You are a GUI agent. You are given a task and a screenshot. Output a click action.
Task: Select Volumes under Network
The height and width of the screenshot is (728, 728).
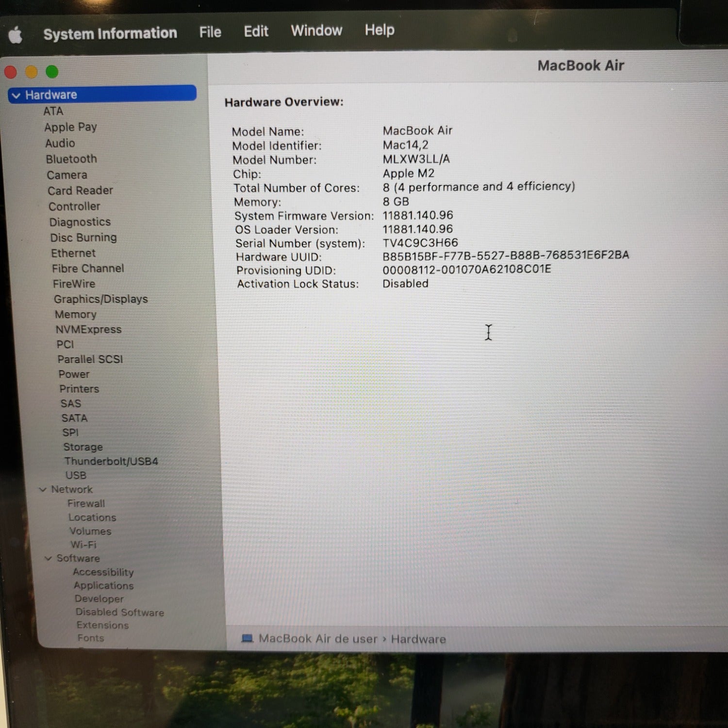pos(90,531)
